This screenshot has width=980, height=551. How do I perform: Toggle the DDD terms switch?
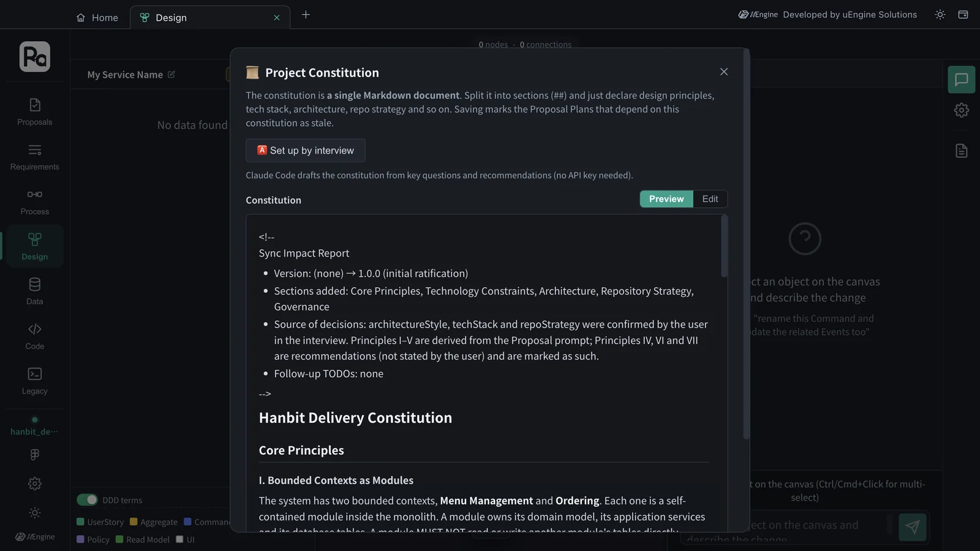(x=87, y=500)
